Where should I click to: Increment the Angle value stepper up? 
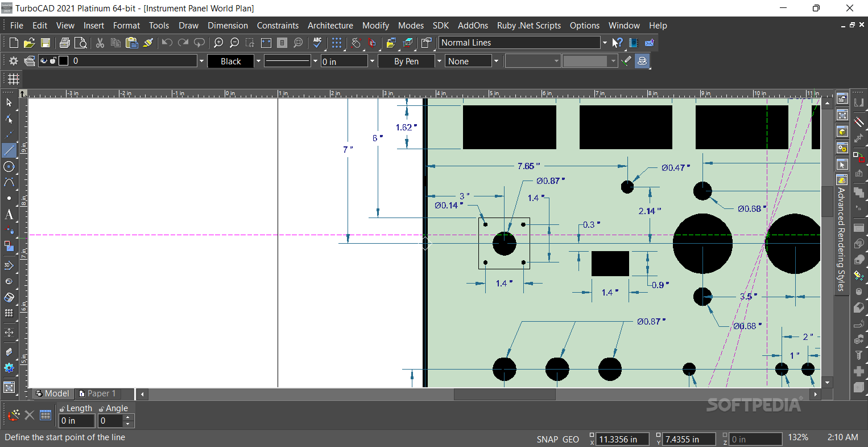pos(128,417)
